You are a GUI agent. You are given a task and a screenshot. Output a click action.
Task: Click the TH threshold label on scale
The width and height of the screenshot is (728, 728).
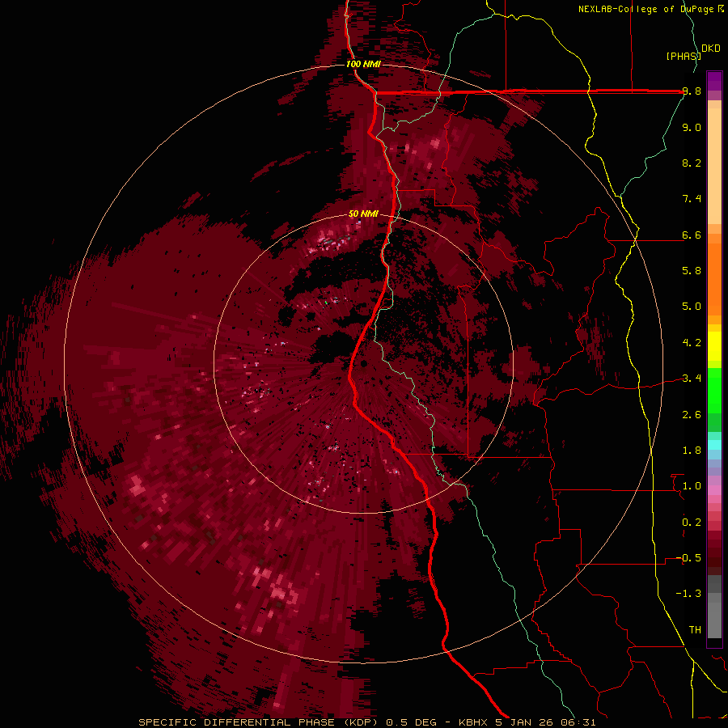point(695,629)
